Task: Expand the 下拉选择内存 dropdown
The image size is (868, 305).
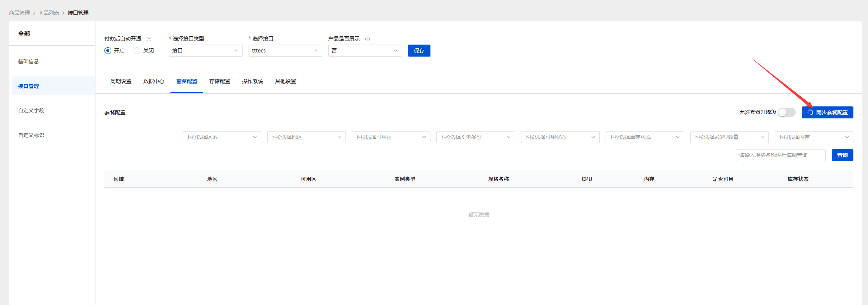Action: point(814,137)
